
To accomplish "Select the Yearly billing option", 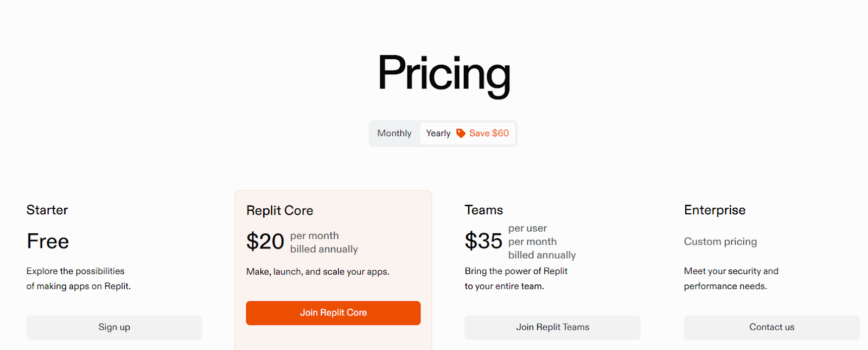I will (438, 133).
